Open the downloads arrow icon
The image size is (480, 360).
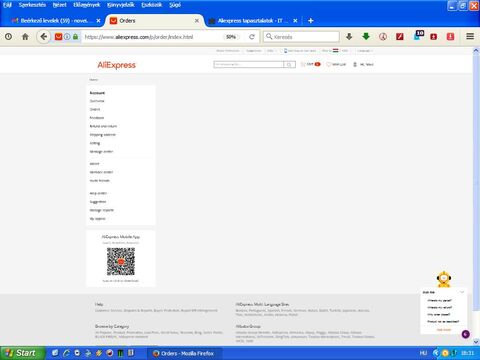tap(349, 37)
